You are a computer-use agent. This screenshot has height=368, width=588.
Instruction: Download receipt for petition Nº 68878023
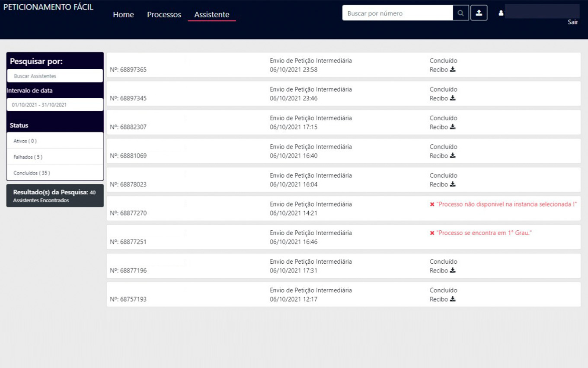click(x=453, y=184)
